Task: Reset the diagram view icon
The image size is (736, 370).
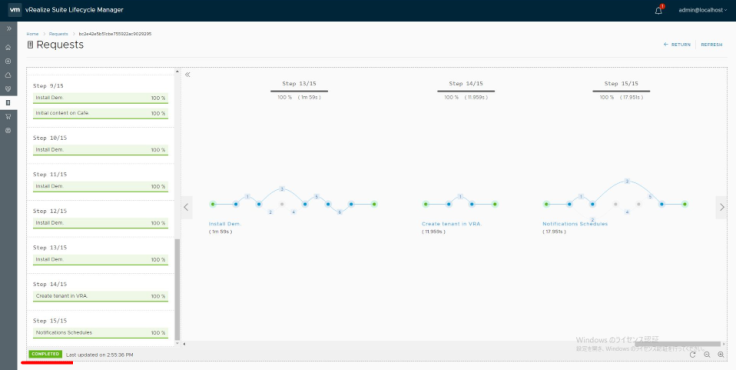Action: [x=692, y=355]
